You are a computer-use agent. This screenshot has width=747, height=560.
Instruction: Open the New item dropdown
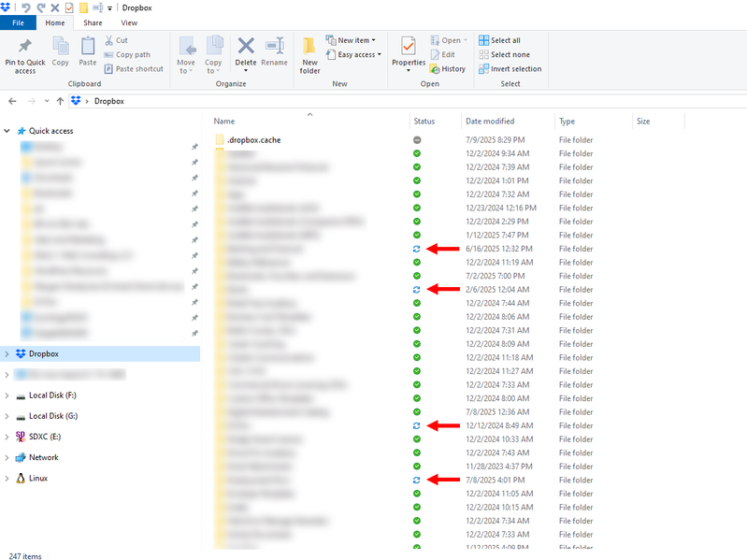tap(351, 40)
